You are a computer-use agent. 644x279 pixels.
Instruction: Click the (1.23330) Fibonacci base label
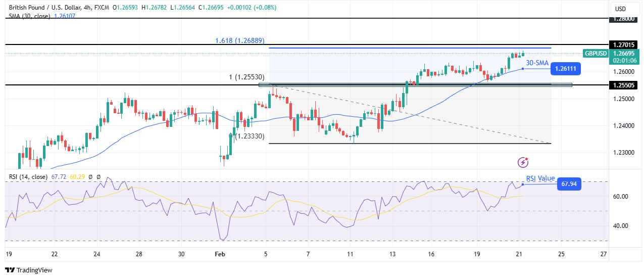251,135
